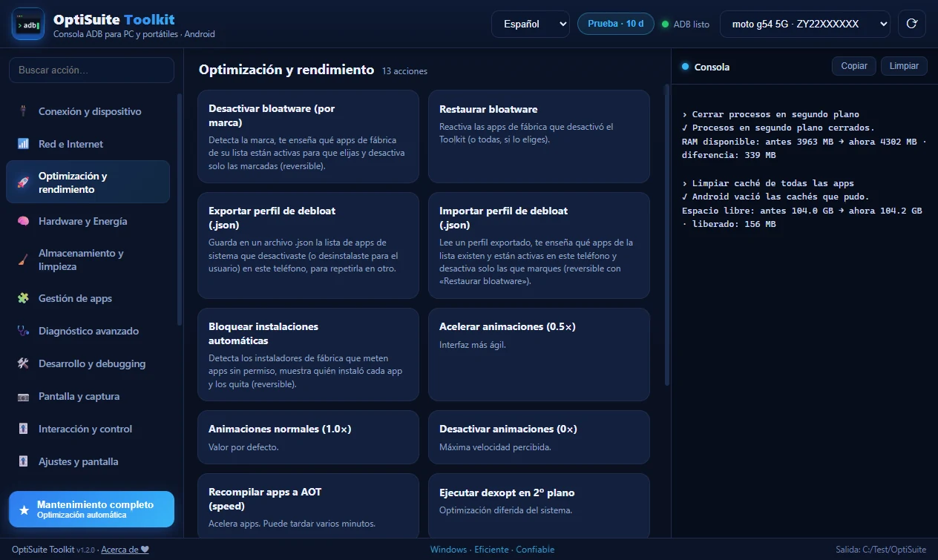The height and width of the screenshot is (560, 938).
Task: Click the icon beside Ajustes y pantalla
Action: pos(23,461)
